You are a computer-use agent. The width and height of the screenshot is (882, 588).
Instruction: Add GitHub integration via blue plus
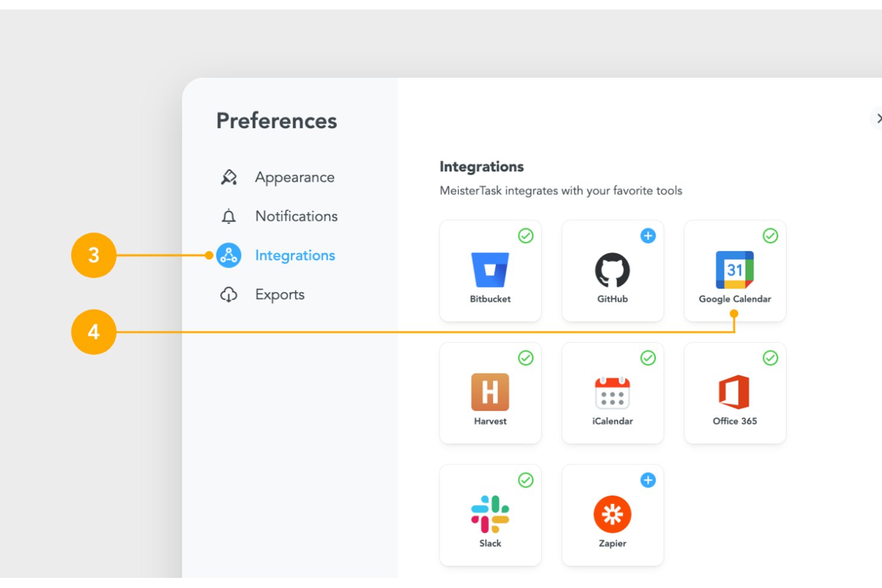[648, 236]
